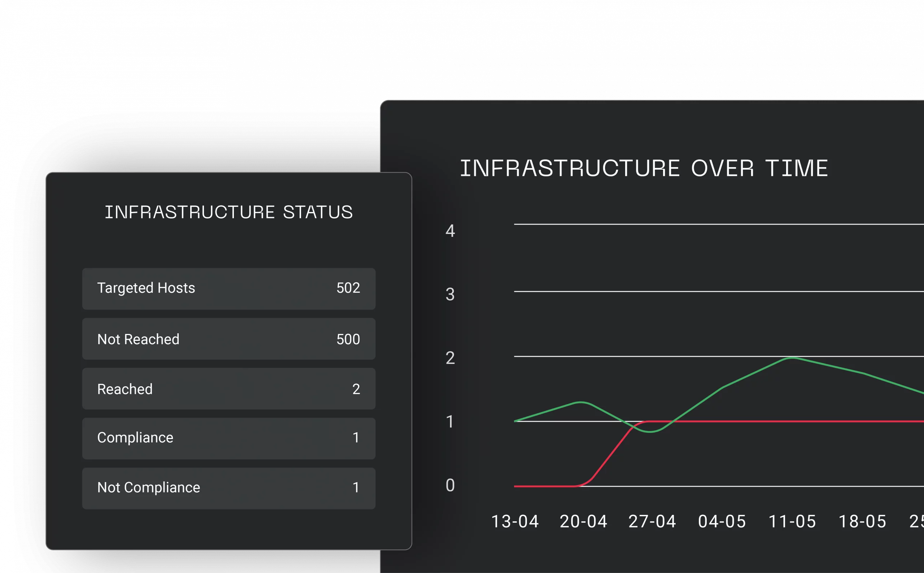924x573 pixels.
Task: Select the Reached status row
Action: pos(229,389)
